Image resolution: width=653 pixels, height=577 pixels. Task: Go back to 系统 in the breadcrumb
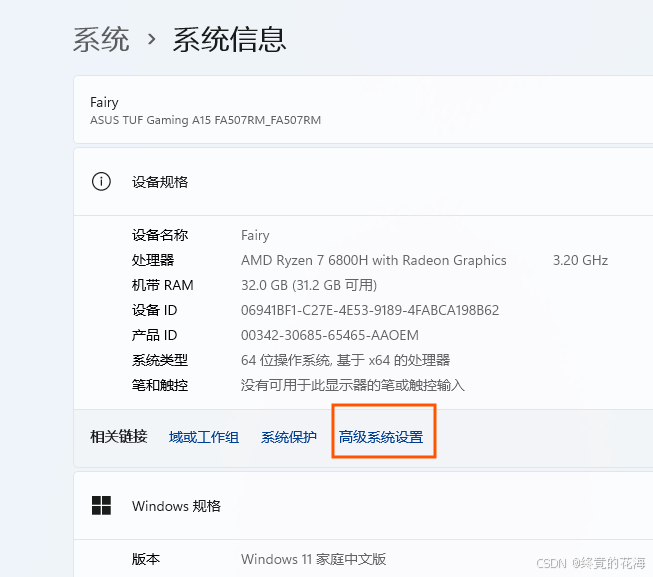click(x=101, y=40)
